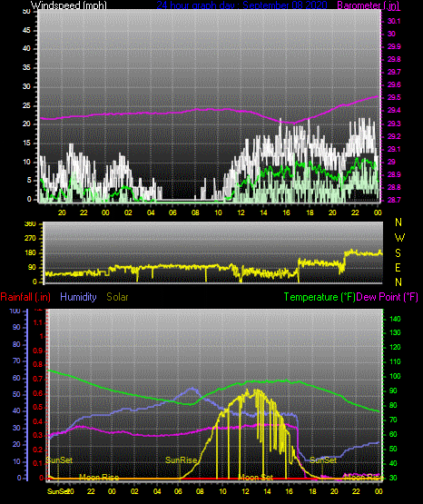Click the '24 hour graph day : September 08 2020' heading

point(241,5)
